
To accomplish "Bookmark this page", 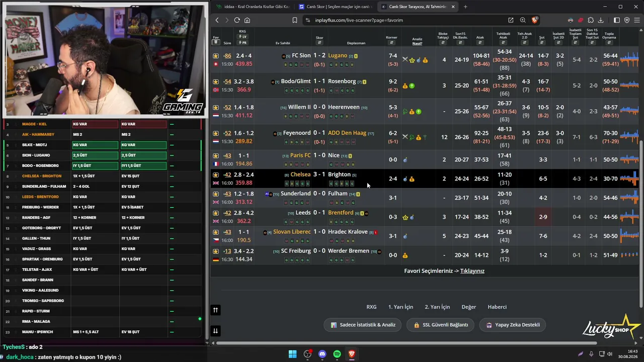I will click(x=295, y=20).
